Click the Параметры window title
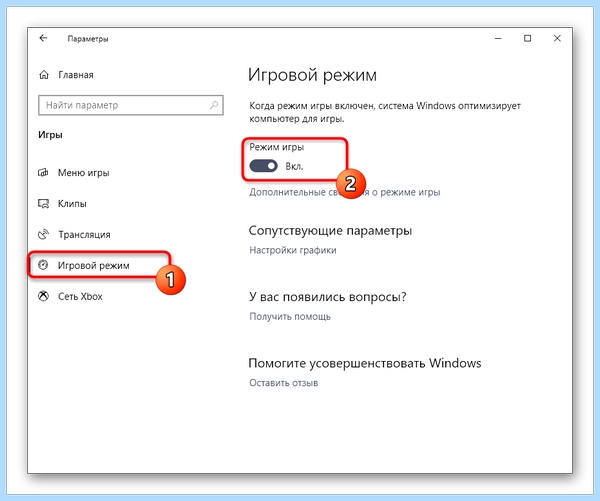Image resolution: width=600 pixels, height=501 pixels. [x=88, y=39]
